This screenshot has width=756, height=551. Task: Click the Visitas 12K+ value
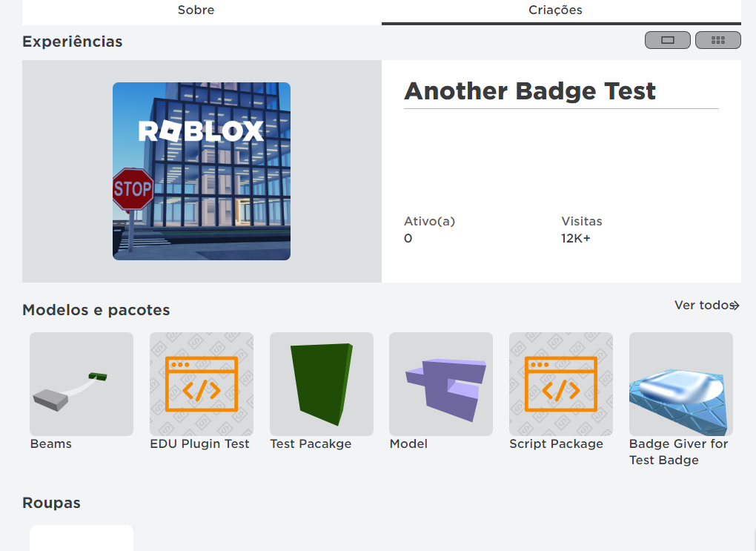pos(576,238)
